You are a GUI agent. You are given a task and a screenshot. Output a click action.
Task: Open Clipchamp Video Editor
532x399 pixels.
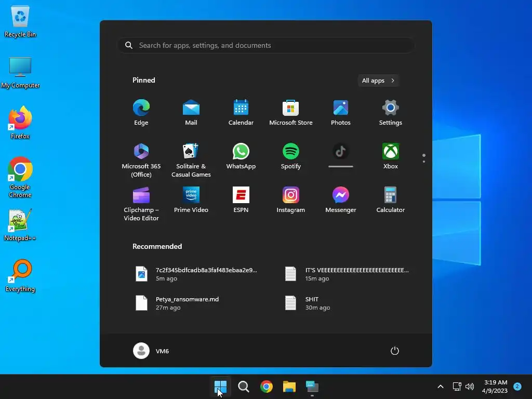click(x=141, y=204)
